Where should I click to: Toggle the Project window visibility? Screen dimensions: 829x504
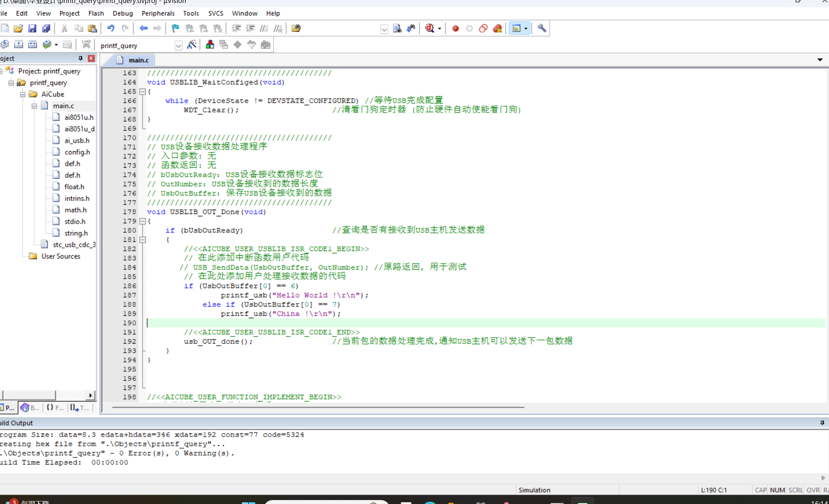tap(517, 28)
